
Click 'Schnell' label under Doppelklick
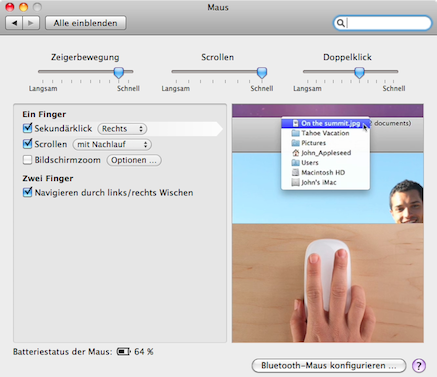[x=394, y=89]
